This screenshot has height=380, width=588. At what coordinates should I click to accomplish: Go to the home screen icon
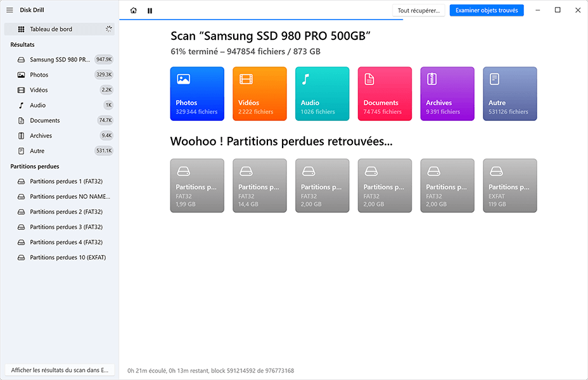pos(134,11)
